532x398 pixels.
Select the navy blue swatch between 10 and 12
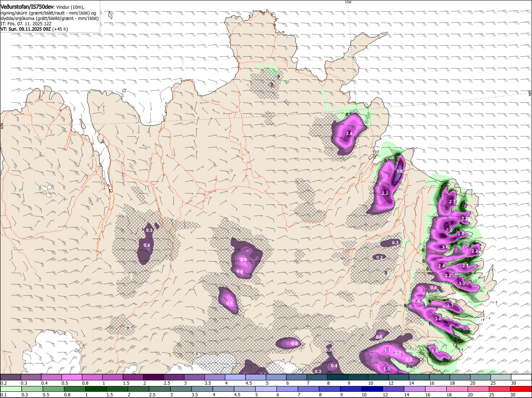[371, 389]
